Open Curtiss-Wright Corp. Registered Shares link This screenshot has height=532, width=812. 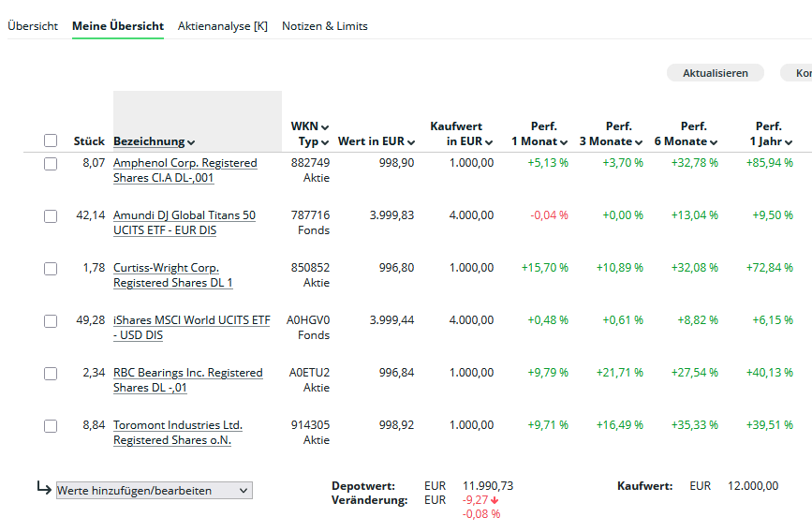(x=173, y=275)
